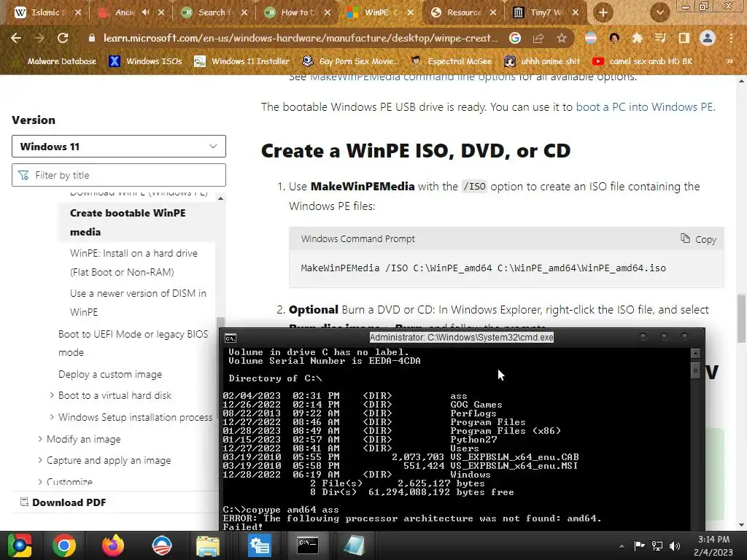Click the Action Center flag tray icon
The height and width of the screenshot is (560, 747).
(x=639, y=545)
